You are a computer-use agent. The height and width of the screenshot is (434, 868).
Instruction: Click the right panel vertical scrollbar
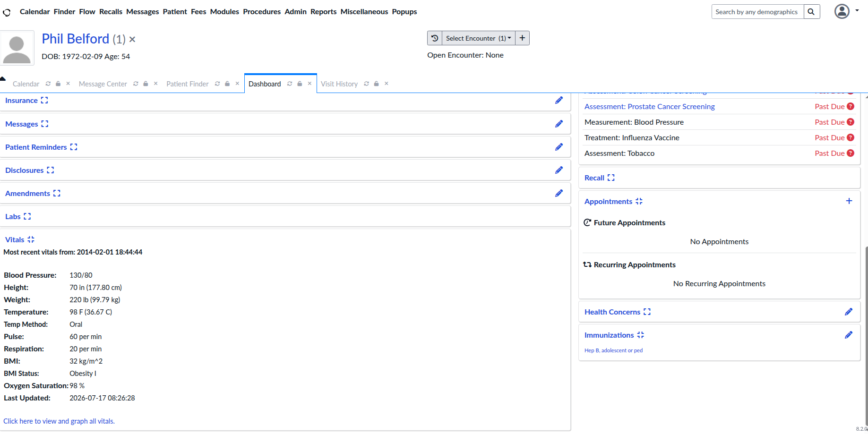pyautogui.click(x=866, y=331)
